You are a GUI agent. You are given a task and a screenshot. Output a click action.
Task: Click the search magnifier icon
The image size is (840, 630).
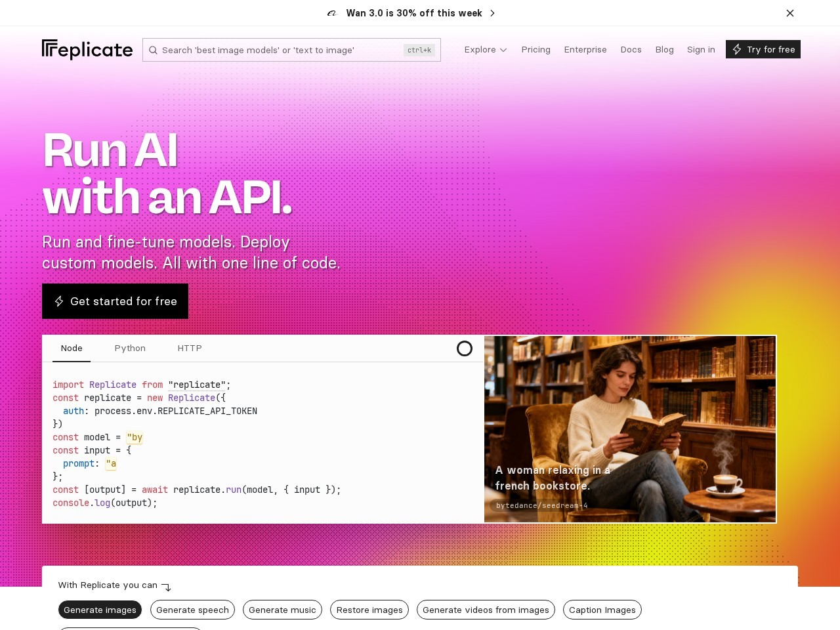click(x=153, y=50)
